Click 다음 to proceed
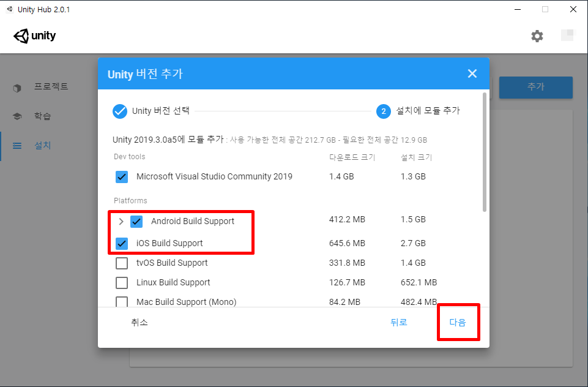This screenshot has width=588, height=387. [x=458, y=323]
